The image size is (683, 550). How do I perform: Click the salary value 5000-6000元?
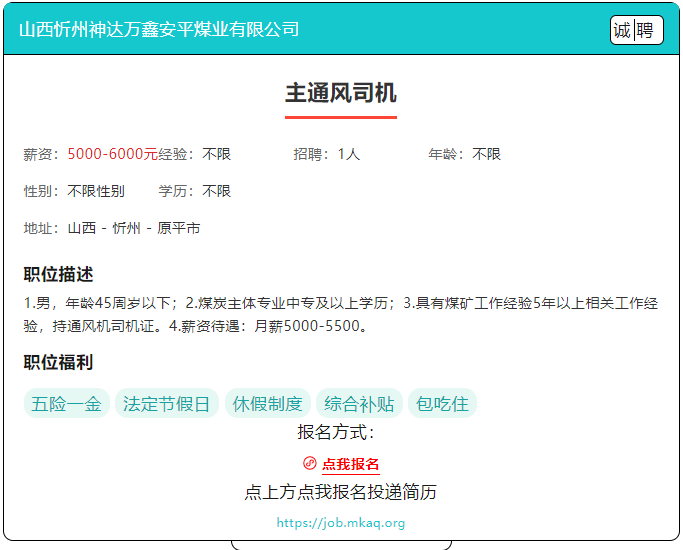point(112,154)
